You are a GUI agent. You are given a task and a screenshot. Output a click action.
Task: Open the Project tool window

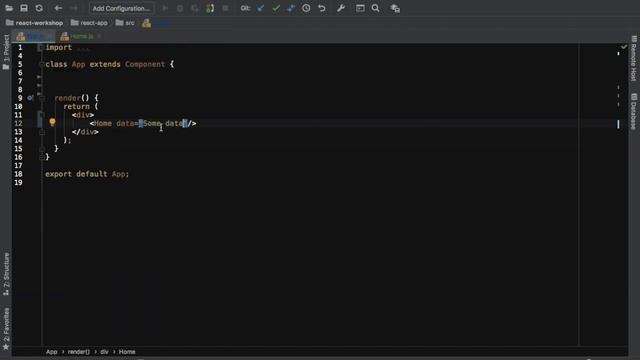click(6, 52)
